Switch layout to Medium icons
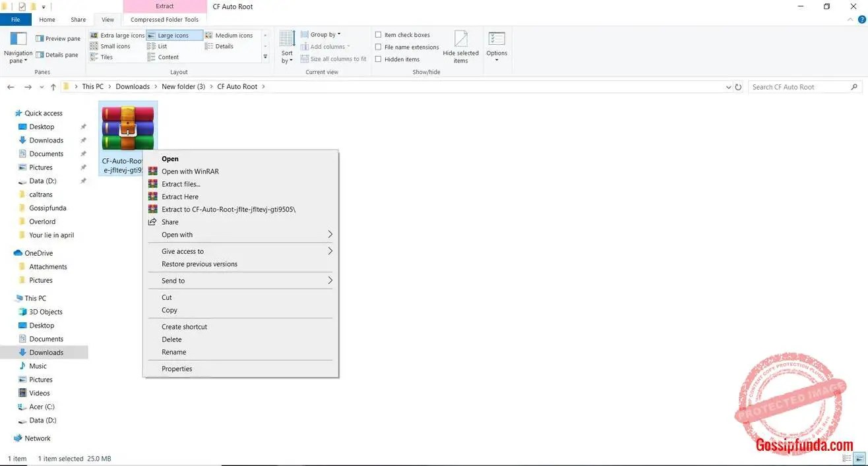The image size is (868, 466). coord(229,36)
